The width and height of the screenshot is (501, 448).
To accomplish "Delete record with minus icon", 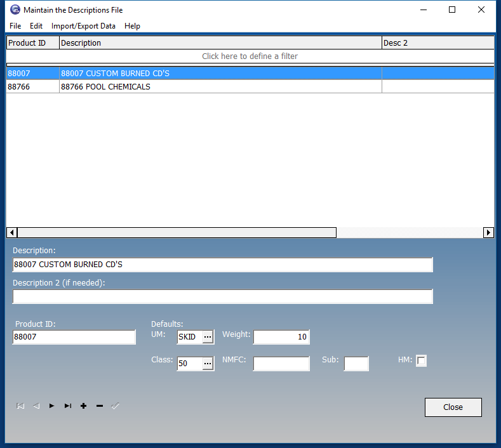I will tap(100, 406).
